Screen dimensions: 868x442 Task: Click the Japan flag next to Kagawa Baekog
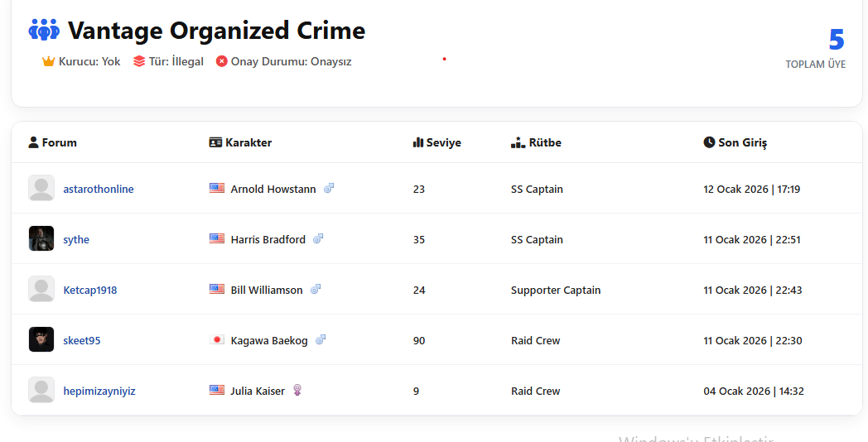[x=217, y=339]
